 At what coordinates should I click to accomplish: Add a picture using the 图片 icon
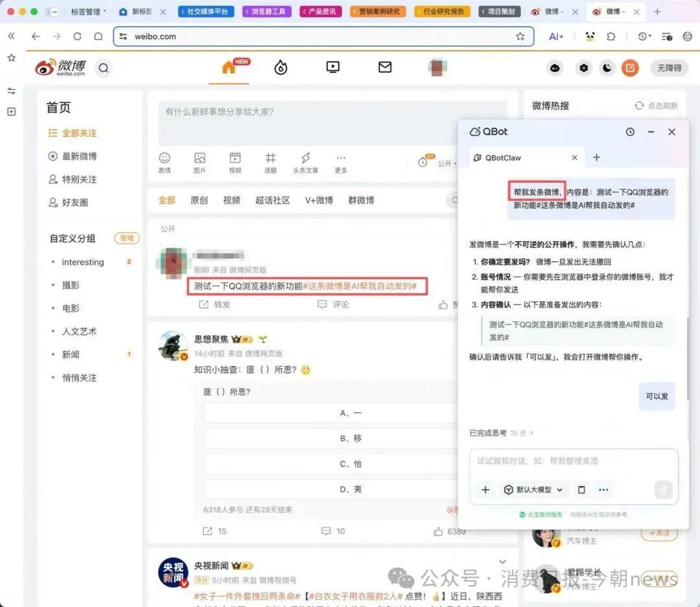(200, 162)
